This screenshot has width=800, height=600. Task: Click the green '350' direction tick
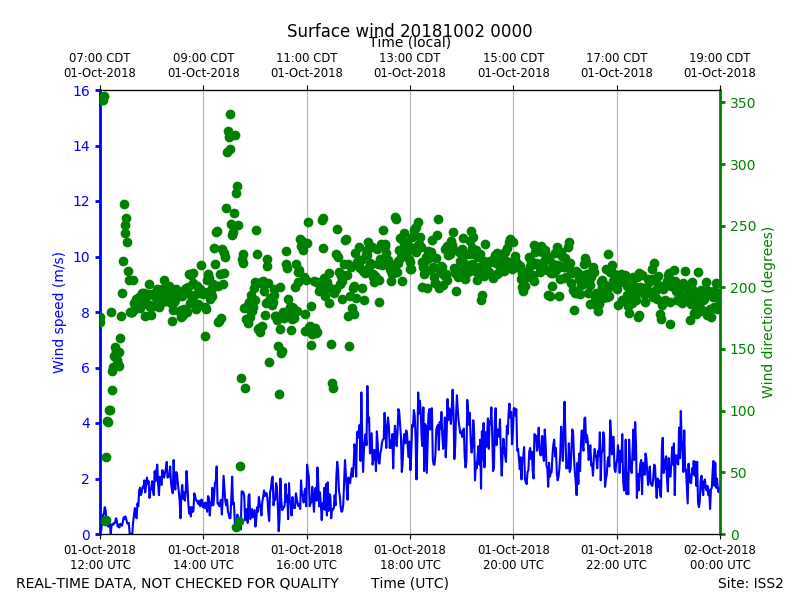[742, 103]
